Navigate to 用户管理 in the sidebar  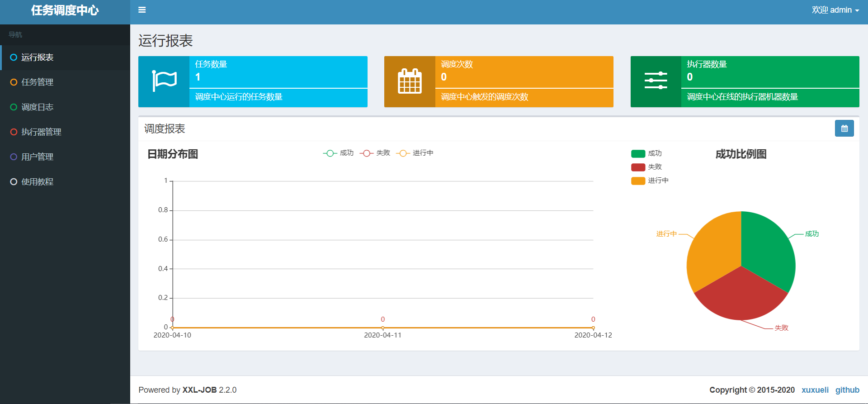(65, 157)
